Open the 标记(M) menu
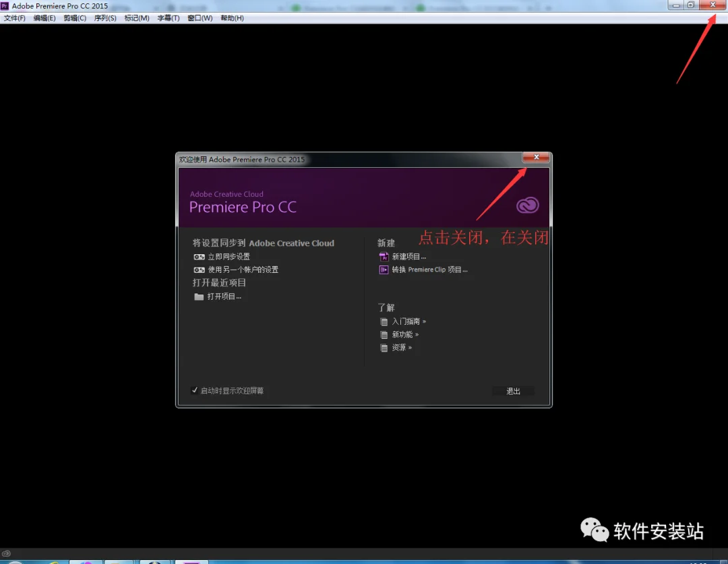 click(137, 18)
